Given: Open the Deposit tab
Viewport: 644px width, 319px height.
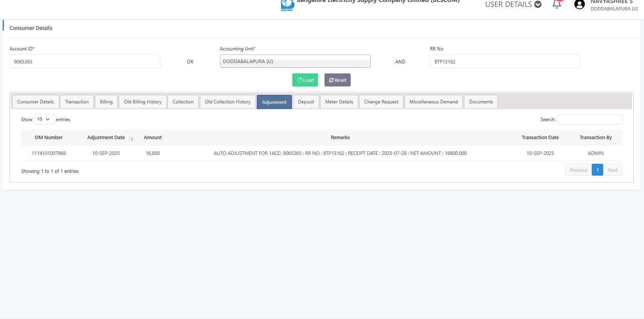Looking at the screenshot, I should click(306, 102).
